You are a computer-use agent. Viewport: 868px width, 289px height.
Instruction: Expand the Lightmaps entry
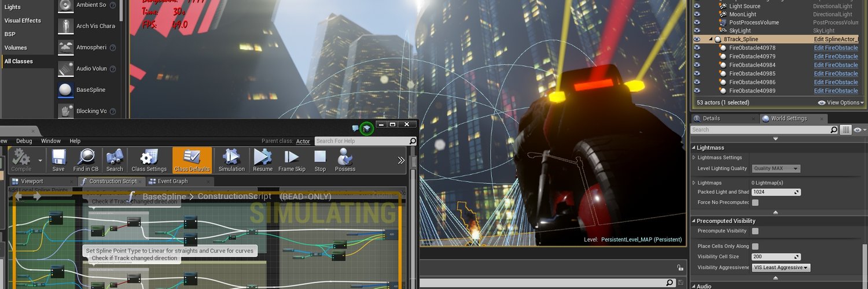[694, 183]
